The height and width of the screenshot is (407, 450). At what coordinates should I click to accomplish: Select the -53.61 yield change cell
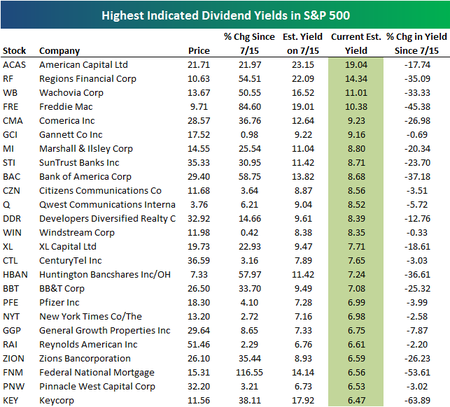point(417,373)
